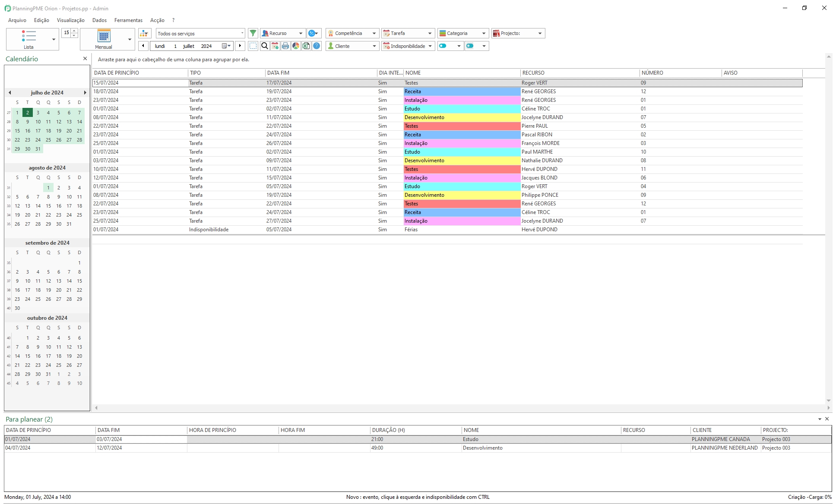Go to next date with right arrow
Viewport: 836px width, 504px height.
240,46
